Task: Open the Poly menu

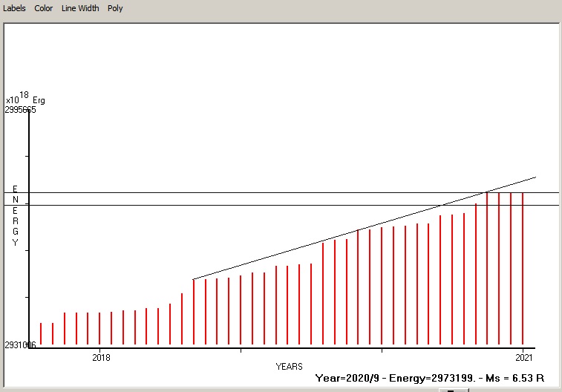Action: point(115,8)
